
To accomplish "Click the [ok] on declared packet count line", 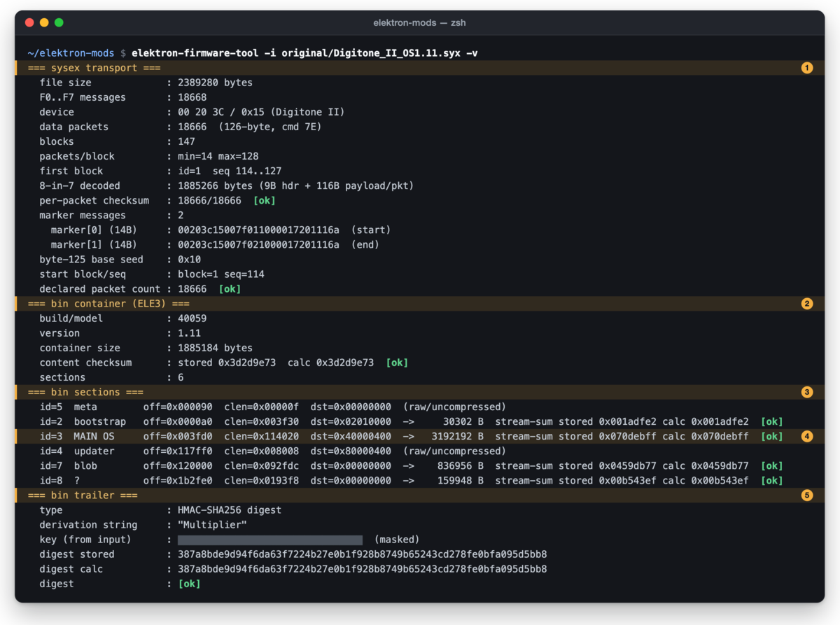I will 230,289.
